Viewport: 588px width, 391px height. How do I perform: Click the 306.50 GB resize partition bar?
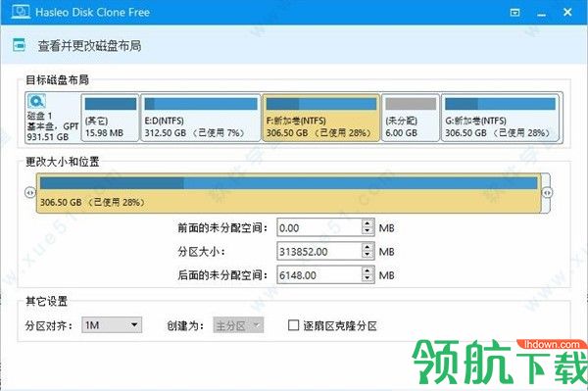point(289,193)
